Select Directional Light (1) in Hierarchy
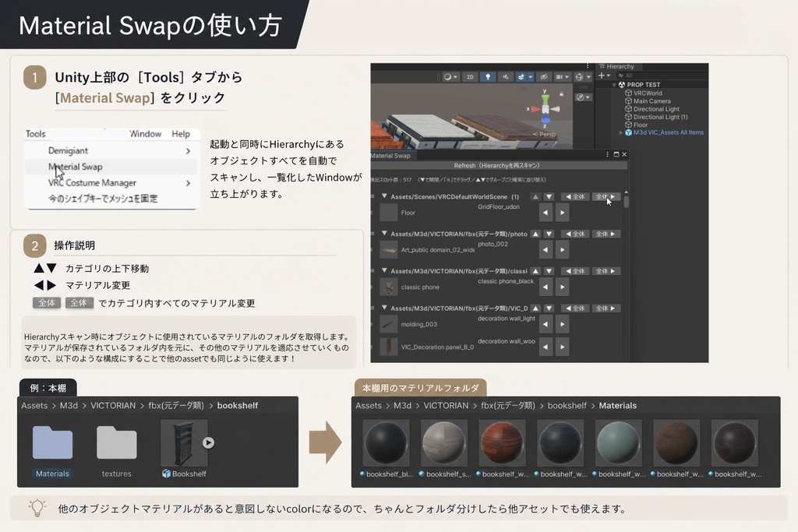798x532 pixels. pos(660,117)
